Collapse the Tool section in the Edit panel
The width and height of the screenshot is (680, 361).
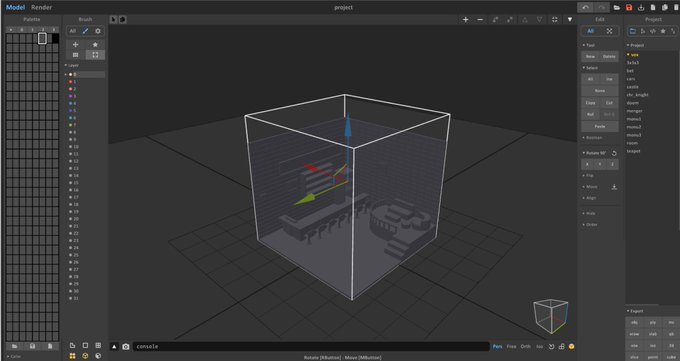[589, 45]
